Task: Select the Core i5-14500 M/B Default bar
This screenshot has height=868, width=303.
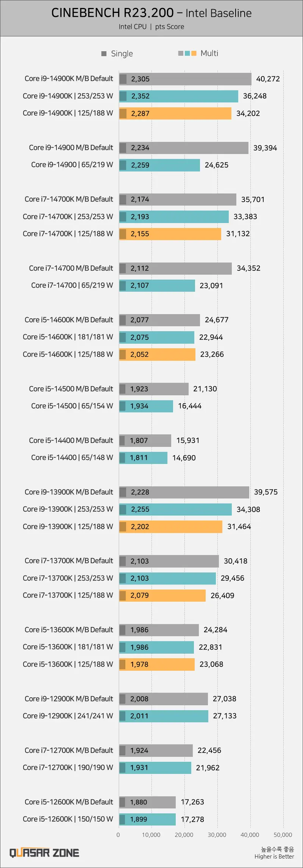Action: point(154,389)
